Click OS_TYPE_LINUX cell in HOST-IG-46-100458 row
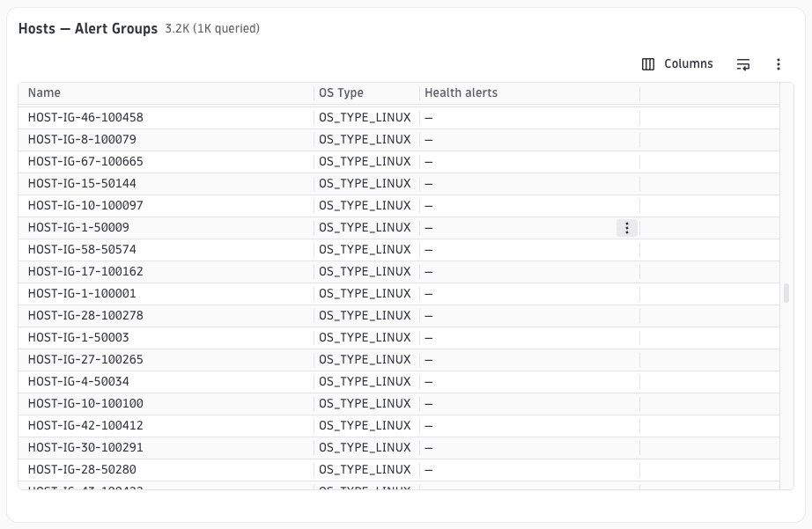Image resolution: width=812 pixels, height=529 pixels. click(x=365, y=117)
